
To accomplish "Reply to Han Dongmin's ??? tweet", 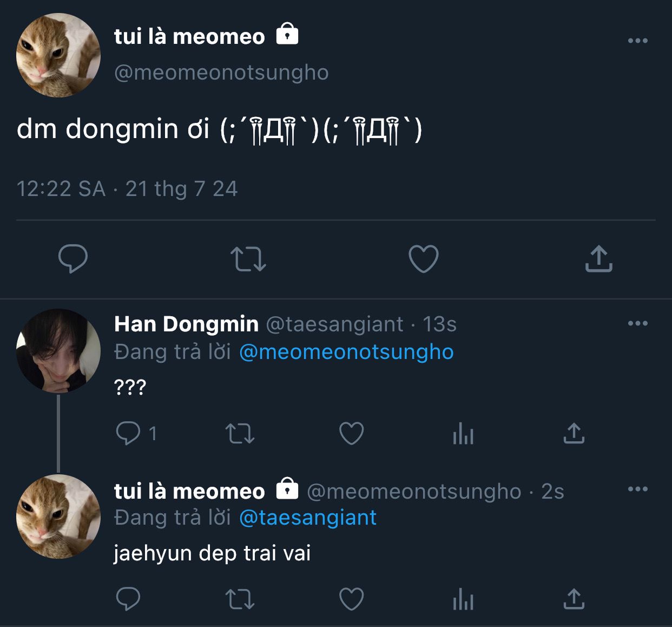I will (x=128, y=433).
